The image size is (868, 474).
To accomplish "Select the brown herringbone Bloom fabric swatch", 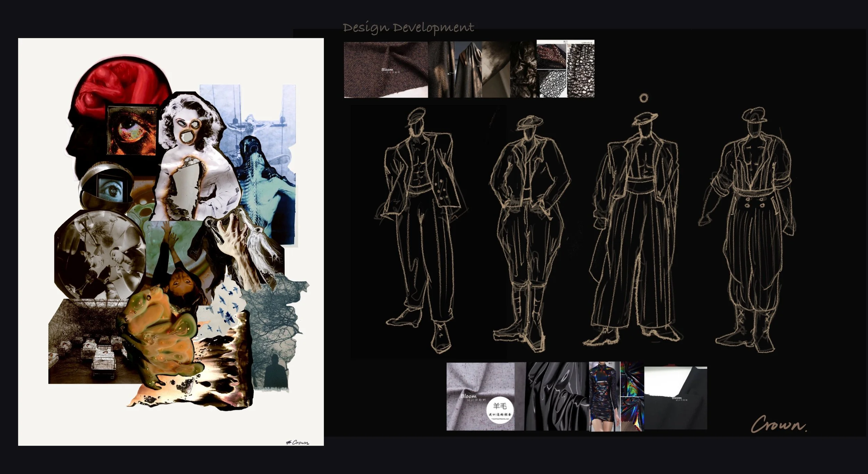I will (x=385, y=69).
